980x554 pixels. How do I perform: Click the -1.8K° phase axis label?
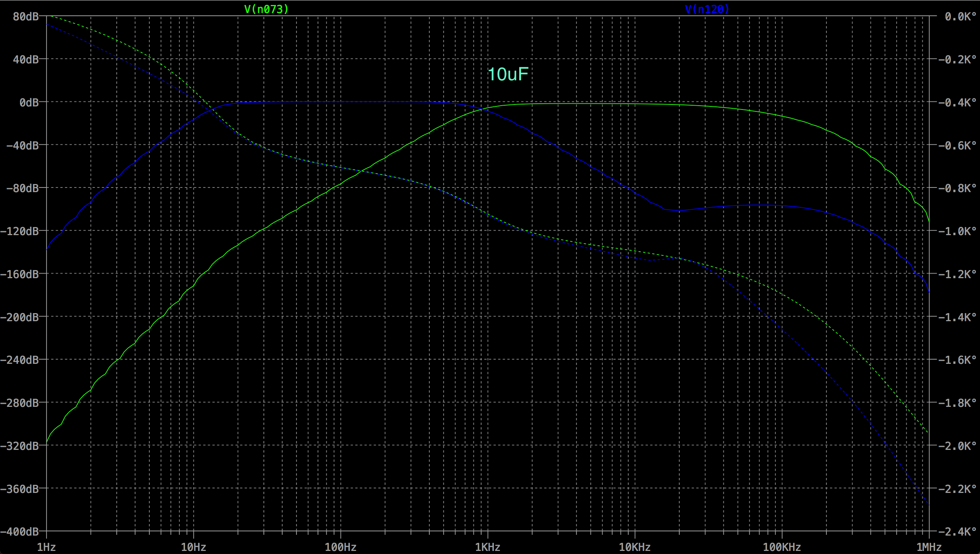(x=957, y=403)
